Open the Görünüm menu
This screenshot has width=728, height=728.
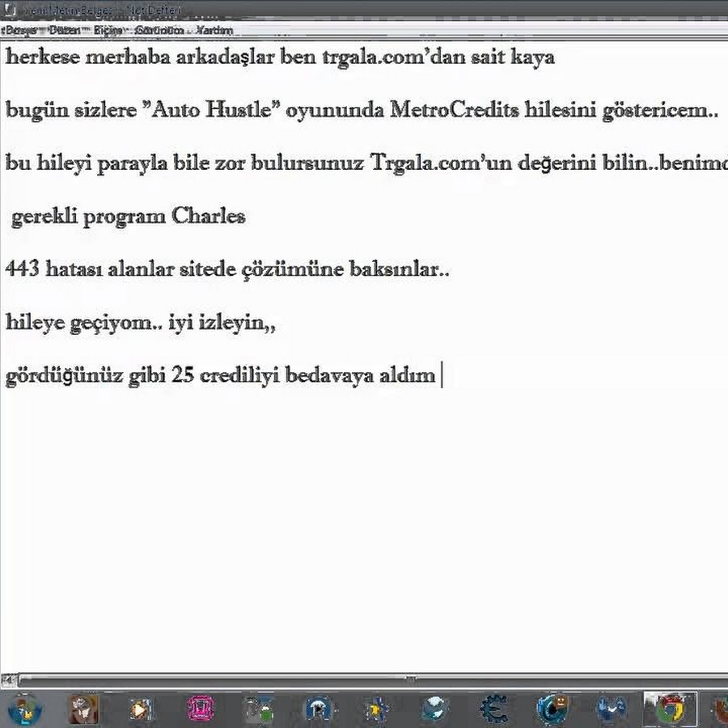(158, 30)
